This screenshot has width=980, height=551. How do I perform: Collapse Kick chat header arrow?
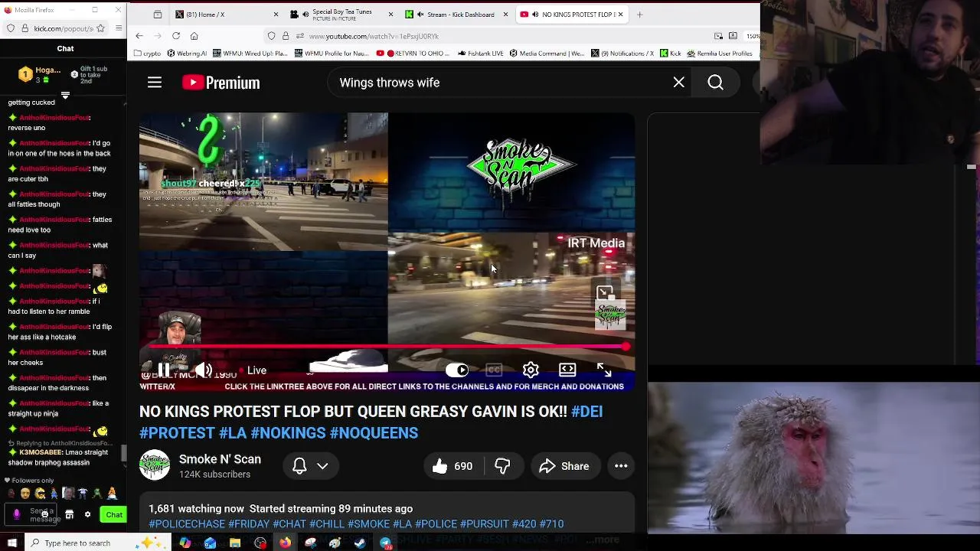pos(65,96)
